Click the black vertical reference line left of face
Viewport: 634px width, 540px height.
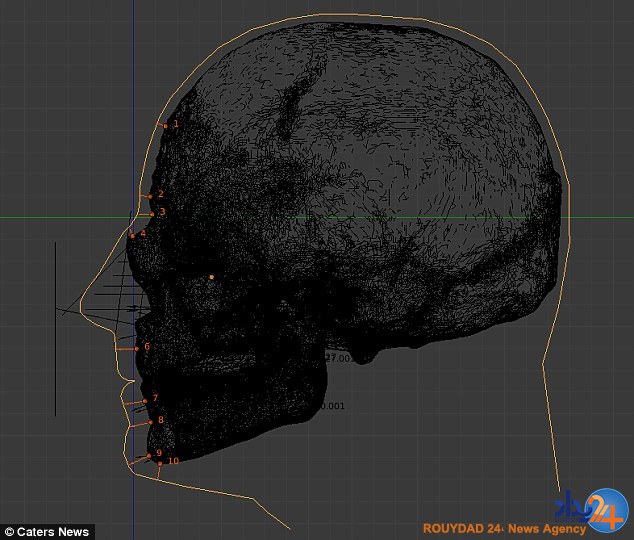click(x=56, y=330)
